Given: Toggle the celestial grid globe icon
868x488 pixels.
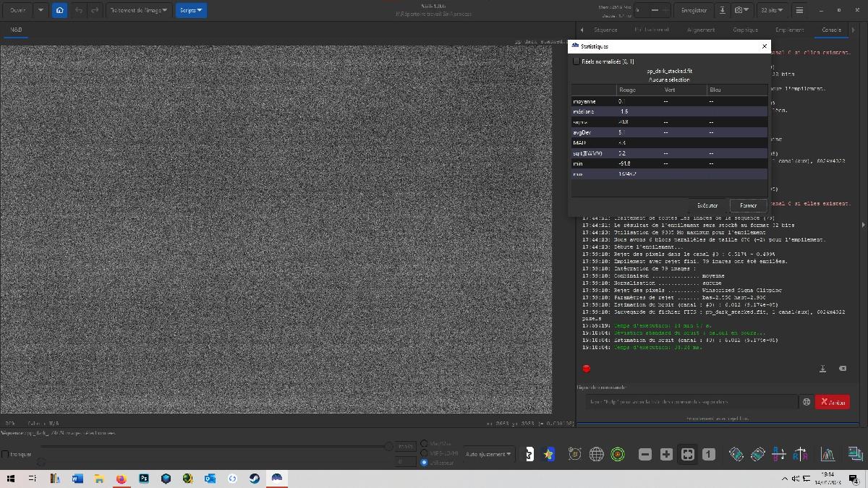Looking at the screenshot, I should tap(597, 454).
